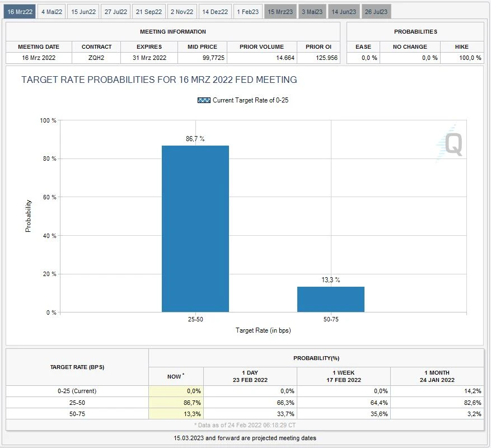Switch to the 4 Mai22 tab
Viewport: 491px width, 448px height.
point(53,11)
